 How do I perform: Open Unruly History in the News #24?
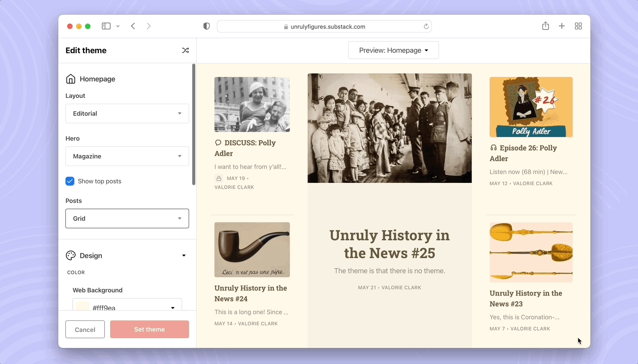(251, 293)
